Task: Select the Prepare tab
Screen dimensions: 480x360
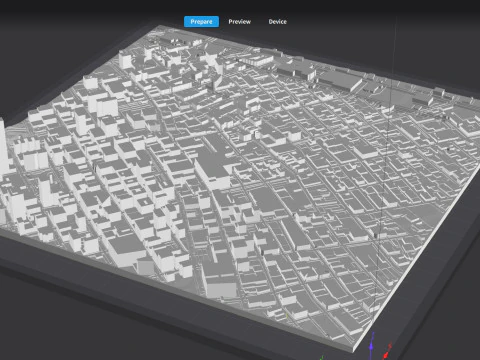Action: 201,22
